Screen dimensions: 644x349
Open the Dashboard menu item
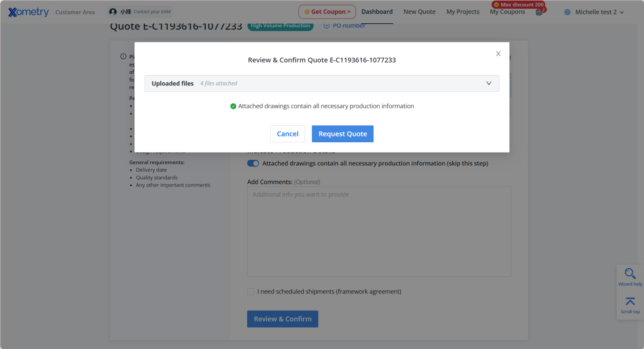point(377,12)
